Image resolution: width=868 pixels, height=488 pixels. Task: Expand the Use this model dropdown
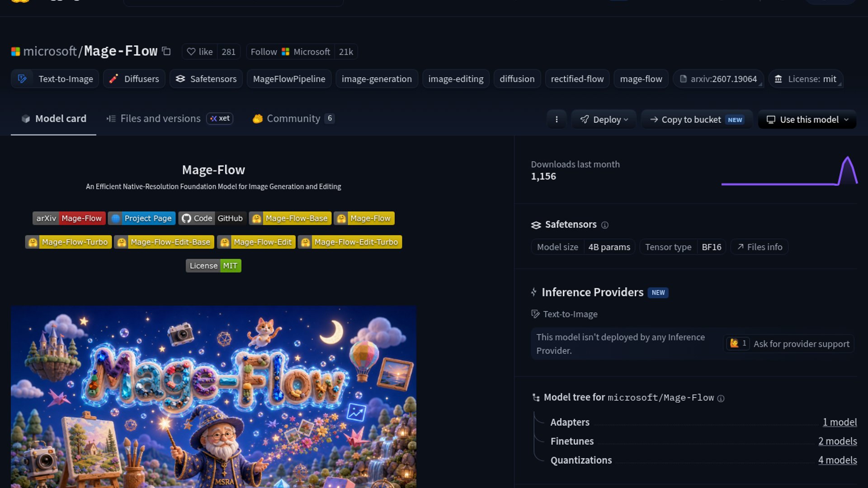point(807,119)
